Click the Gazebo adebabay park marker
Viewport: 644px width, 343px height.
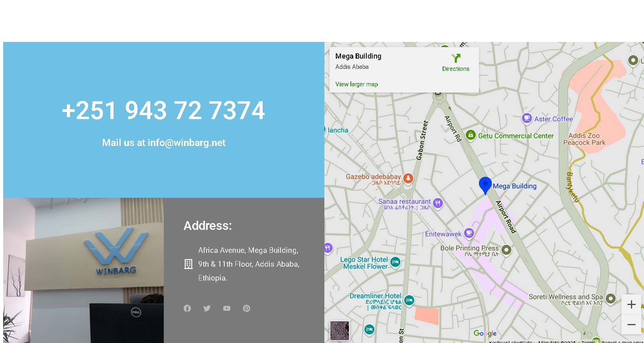coord(408,178)
